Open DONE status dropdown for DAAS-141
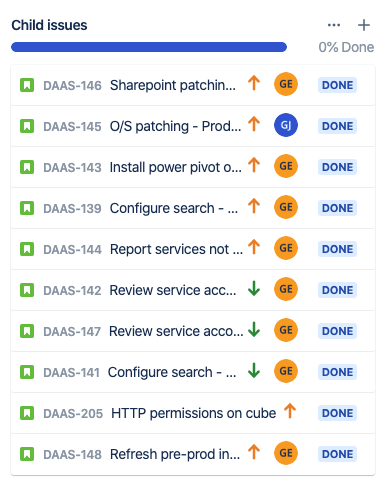 (x=337, y=372)
